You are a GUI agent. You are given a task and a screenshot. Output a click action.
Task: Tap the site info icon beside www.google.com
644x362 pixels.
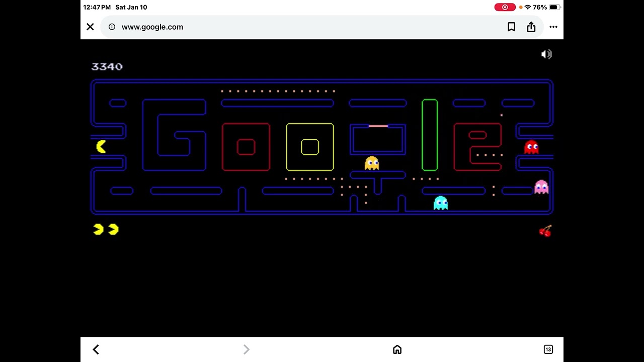point(112,27)
